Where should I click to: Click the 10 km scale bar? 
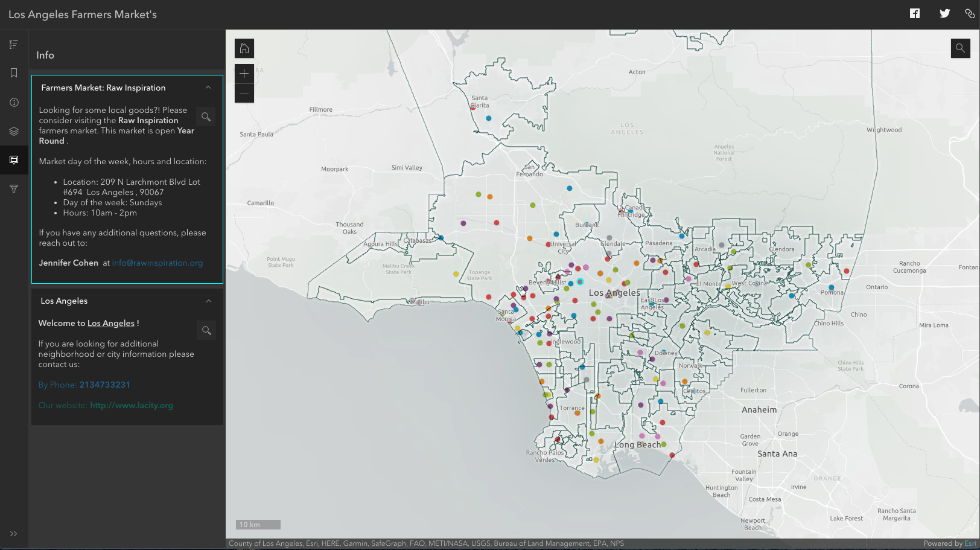tap(258, 525)
